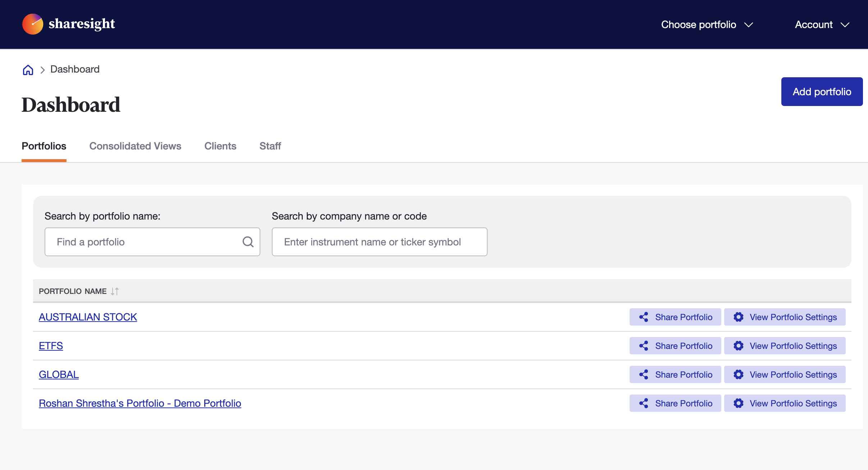Click the share icon for Roshan Shrestha's Portfolio
This screenshot has width=868, height=470.
644,403
